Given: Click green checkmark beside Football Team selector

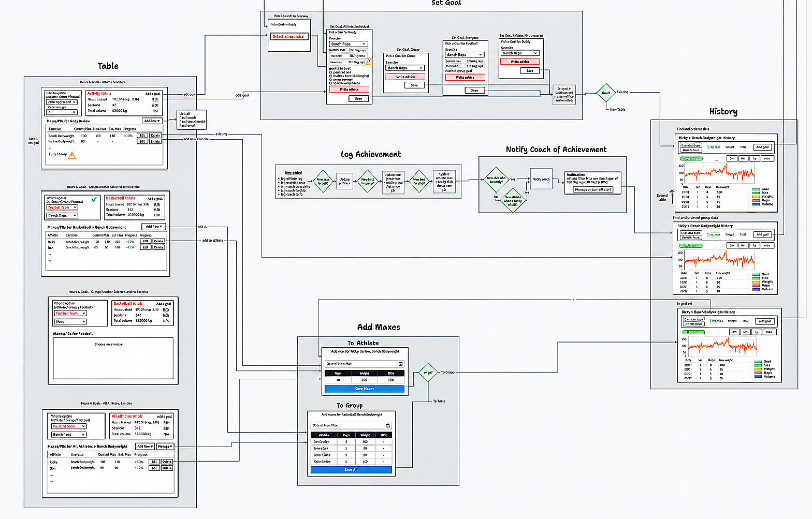Looking at the screenshot, I should tap(94, 199).
